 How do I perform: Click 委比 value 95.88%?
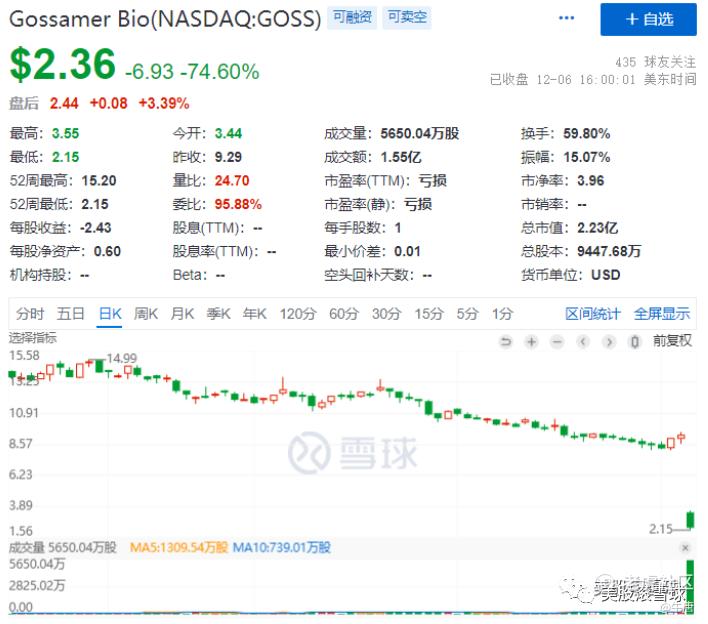coord(238,204)
